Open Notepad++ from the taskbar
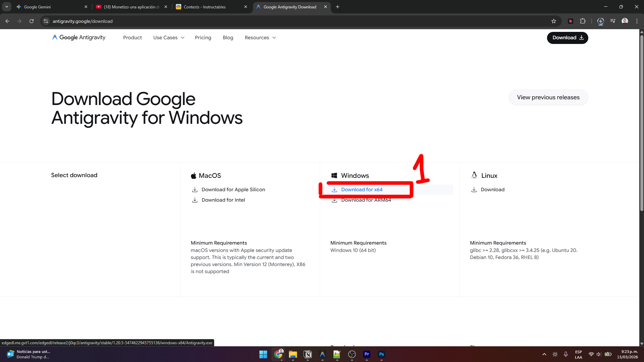 (x=337, y=354)
